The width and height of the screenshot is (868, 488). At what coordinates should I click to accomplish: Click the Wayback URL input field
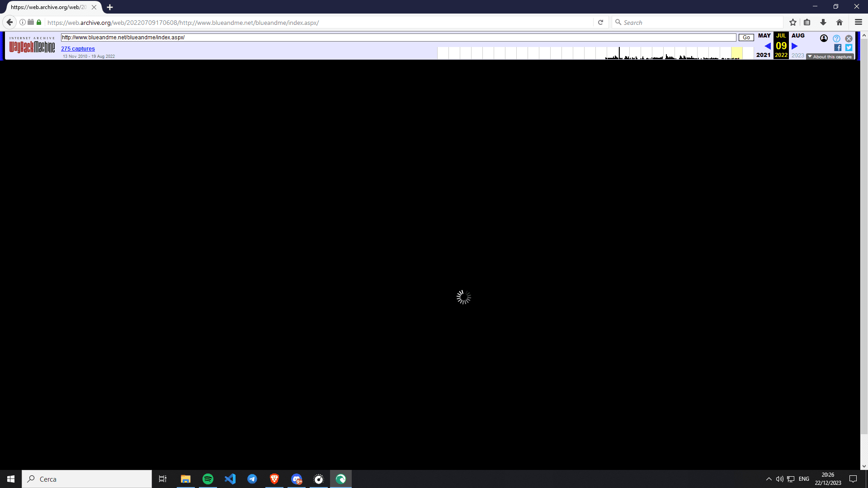(398, 38)
